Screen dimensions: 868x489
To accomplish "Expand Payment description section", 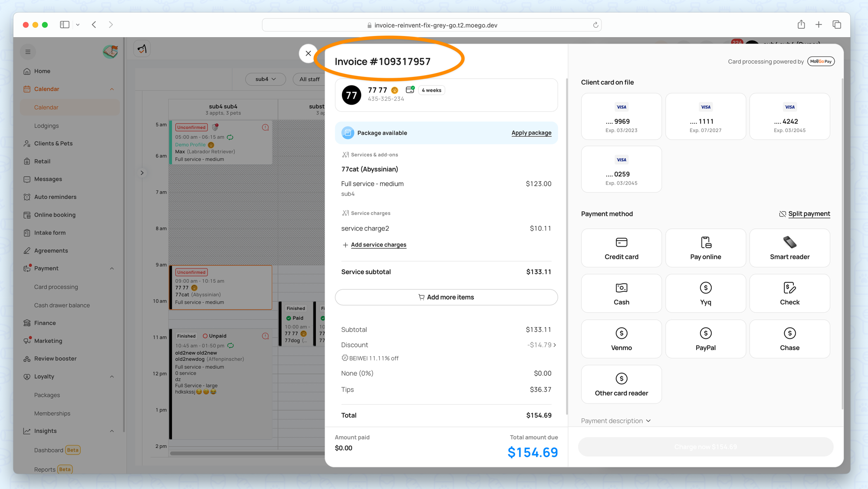I will [616, 421].
